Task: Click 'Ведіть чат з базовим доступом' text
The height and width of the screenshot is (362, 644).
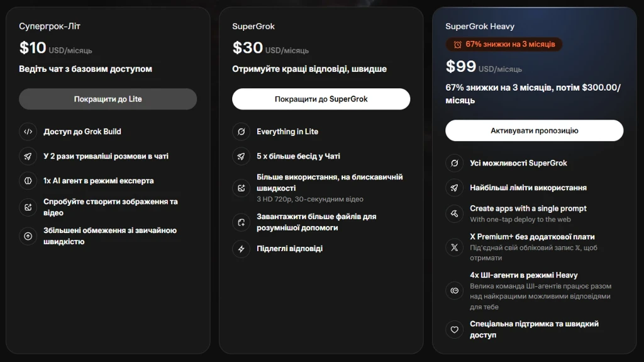Action: point(86,69)
